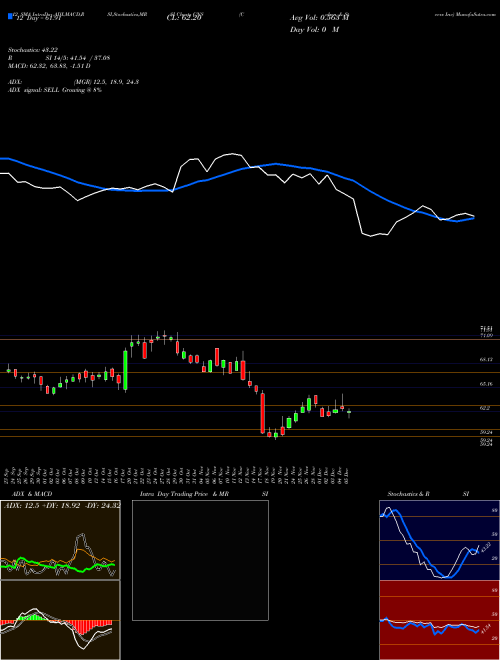Viewport: 500px width, 660px height.
Task: Click the 'MACD: 62.32, 63.83, -1.51 D' line
Action: 49,66
